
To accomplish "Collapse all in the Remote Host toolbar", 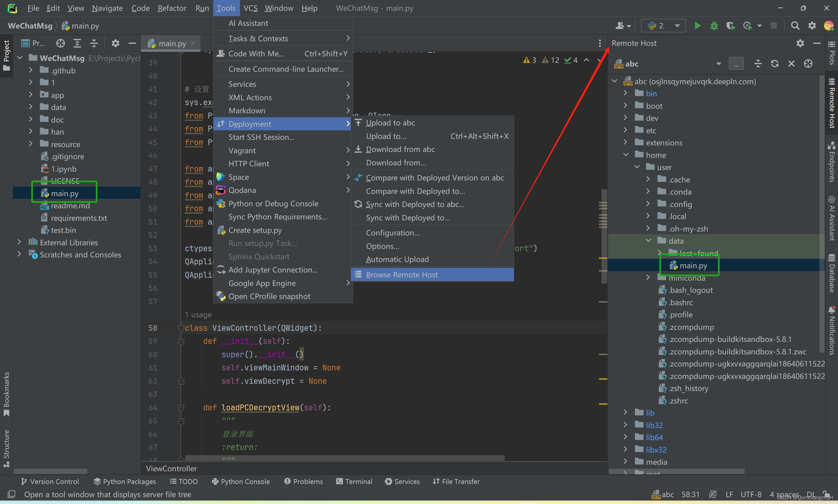I will click(758, 64).
